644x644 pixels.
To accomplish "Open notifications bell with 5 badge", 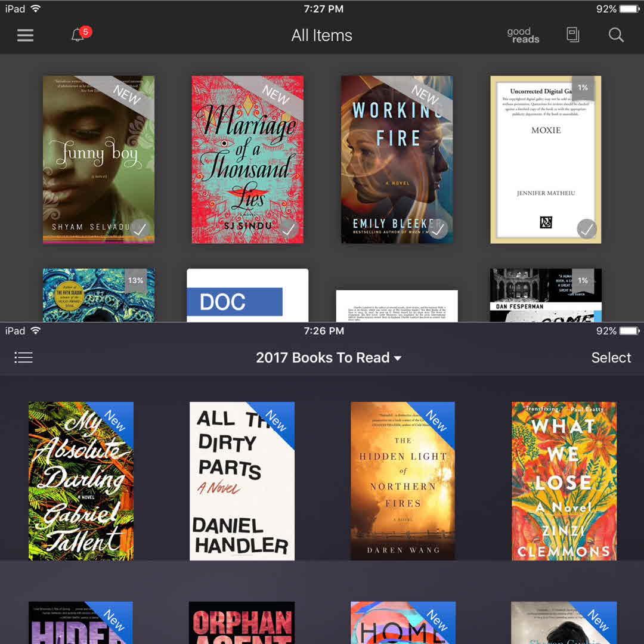I will pyautogui.click(x=78, y=35).
